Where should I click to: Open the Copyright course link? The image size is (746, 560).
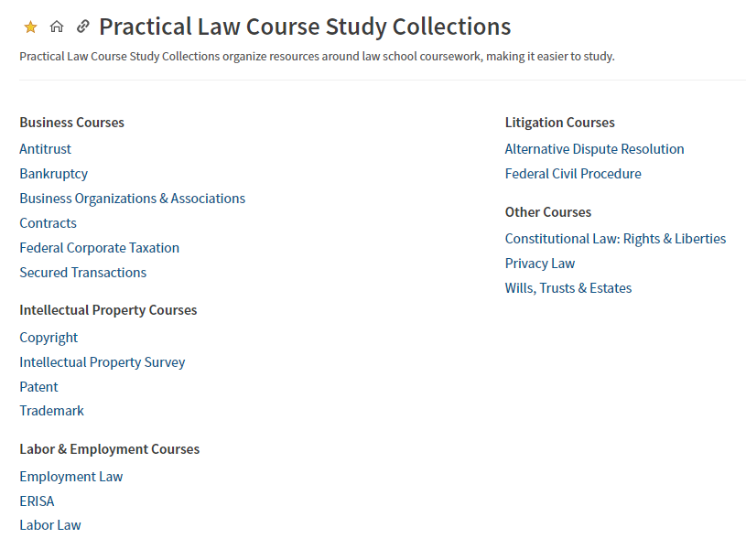tap(49, 338)
